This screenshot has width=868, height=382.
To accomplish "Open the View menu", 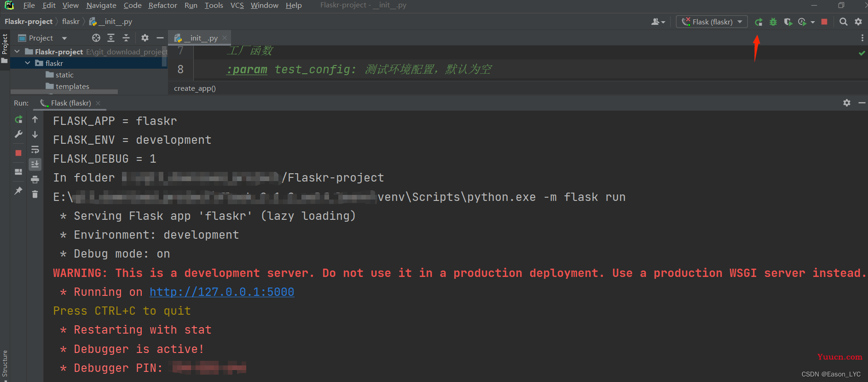I will (x=70, y=6).
